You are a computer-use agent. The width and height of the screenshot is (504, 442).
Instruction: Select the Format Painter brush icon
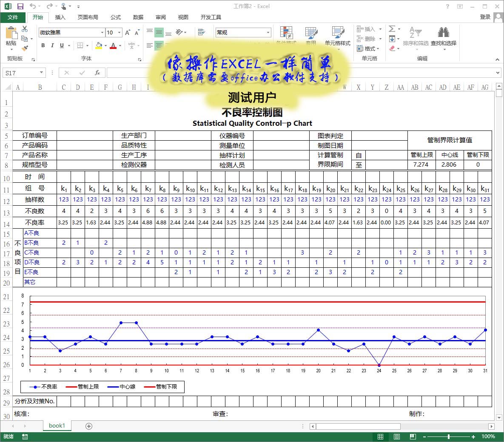pyautogui.click(x=25, y=48)
